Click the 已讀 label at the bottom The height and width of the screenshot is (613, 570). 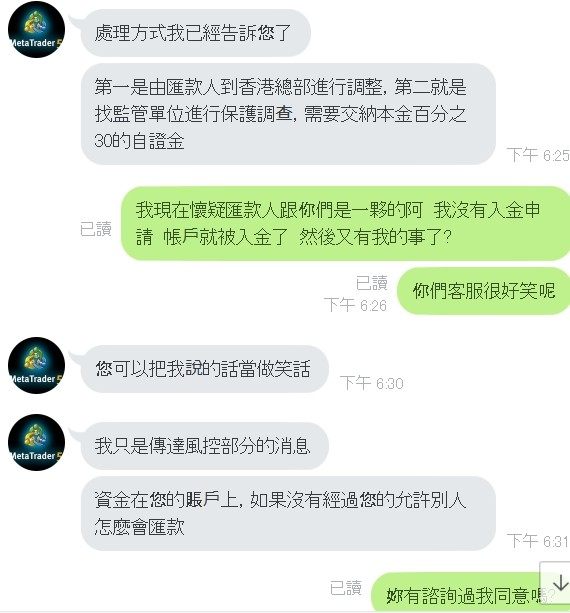pos(346,588)
